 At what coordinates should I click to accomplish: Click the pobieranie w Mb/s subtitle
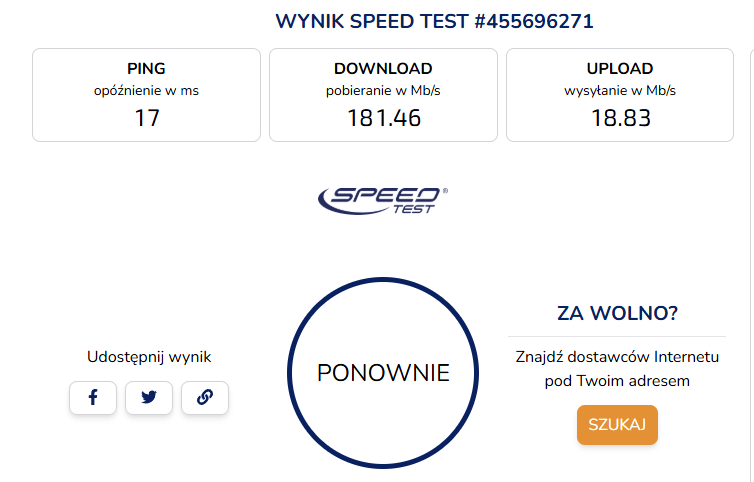coord(383,91)
